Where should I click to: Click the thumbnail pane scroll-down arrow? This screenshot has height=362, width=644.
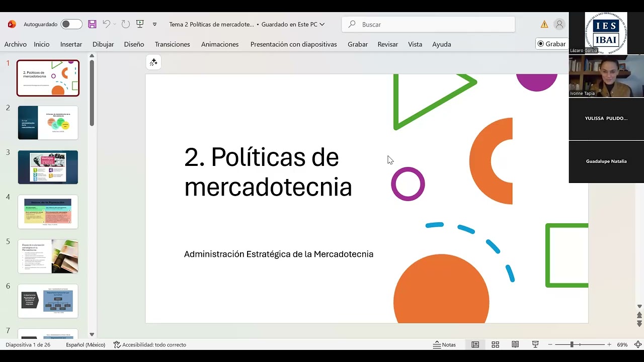click(x=92, y=334)
